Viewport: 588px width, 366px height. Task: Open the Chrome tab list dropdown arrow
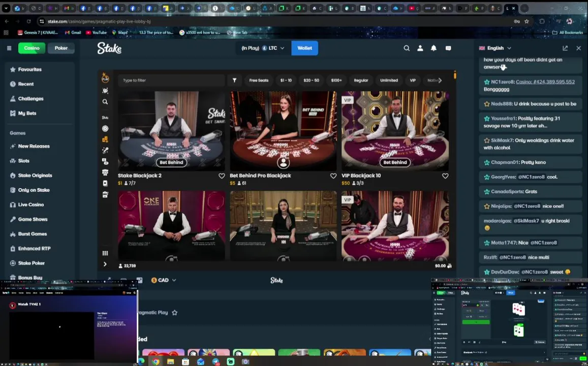click(x=6, y=8)
